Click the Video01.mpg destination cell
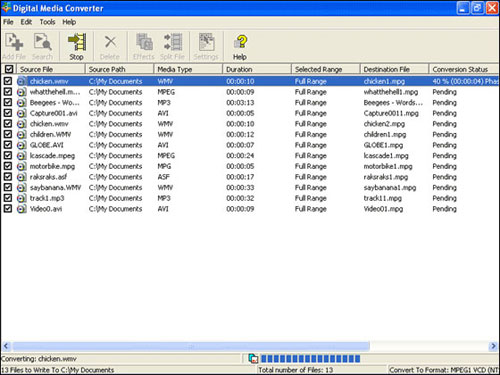 [x=383, y=209]
